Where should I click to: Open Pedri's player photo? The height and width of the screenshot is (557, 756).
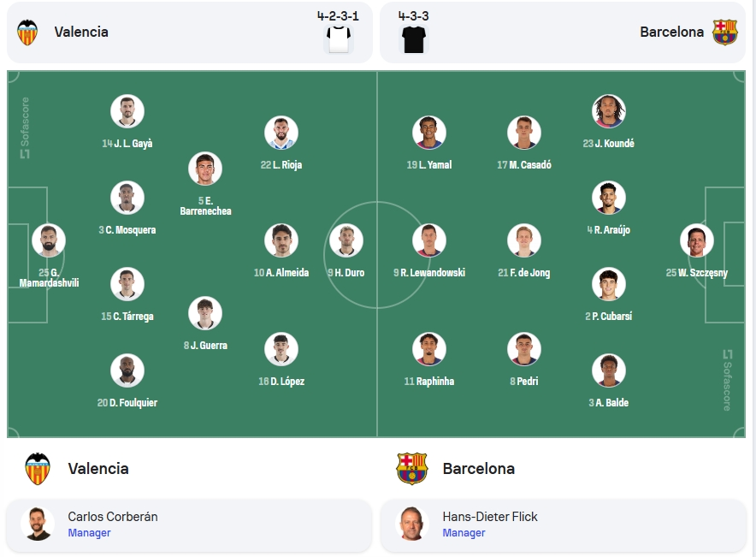(x=524, y=349)
